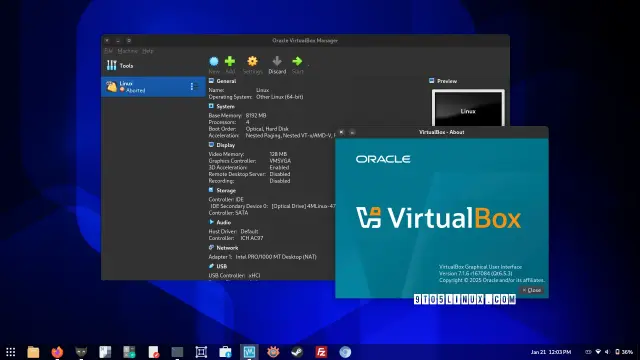The image size is (640, 360).
Task: Close the About dialog with Close button
Action: coord(531,290)
